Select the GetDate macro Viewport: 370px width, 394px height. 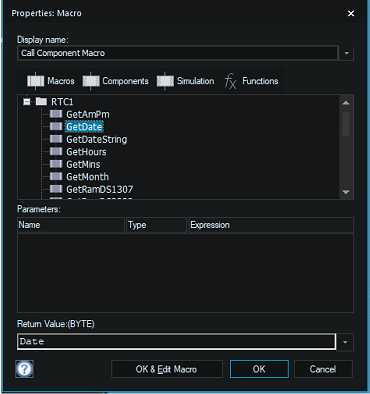[84, 127]
